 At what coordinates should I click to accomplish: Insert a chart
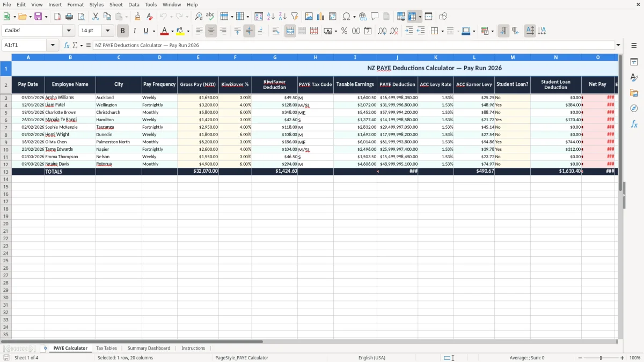(x=321, y=17)
